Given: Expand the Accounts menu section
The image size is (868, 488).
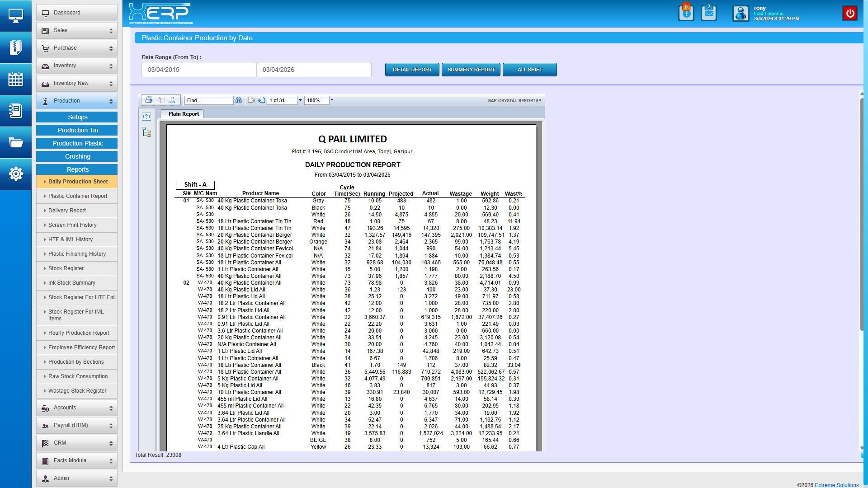Looking at the screenshot, I should point(77,408).
